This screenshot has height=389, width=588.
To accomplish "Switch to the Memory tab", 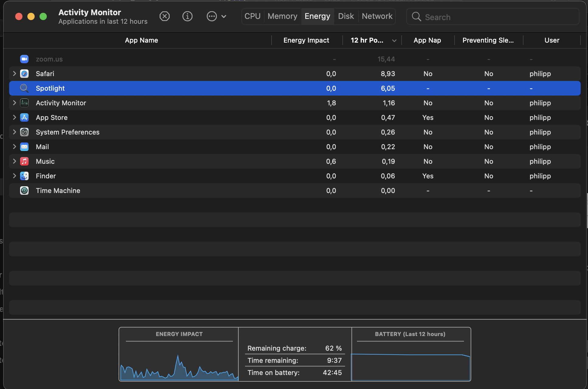I will [x=282, y=16].
